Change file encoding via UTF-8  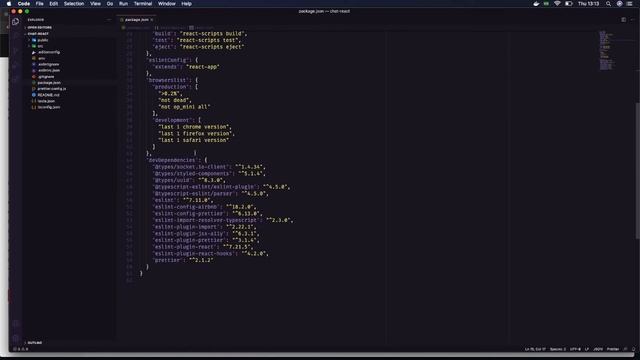575,349
